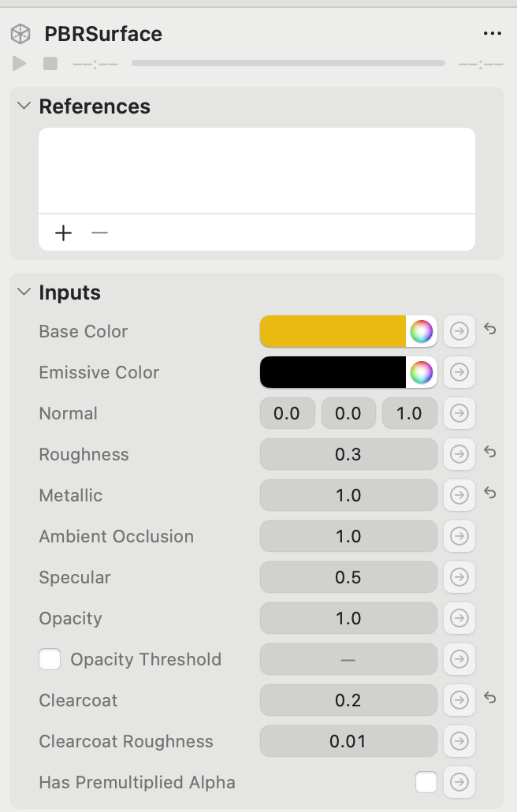Open the Emissive Color picker wheel
Image resolution: width=517 pixels, height=812 pixels.
(421, 372)
